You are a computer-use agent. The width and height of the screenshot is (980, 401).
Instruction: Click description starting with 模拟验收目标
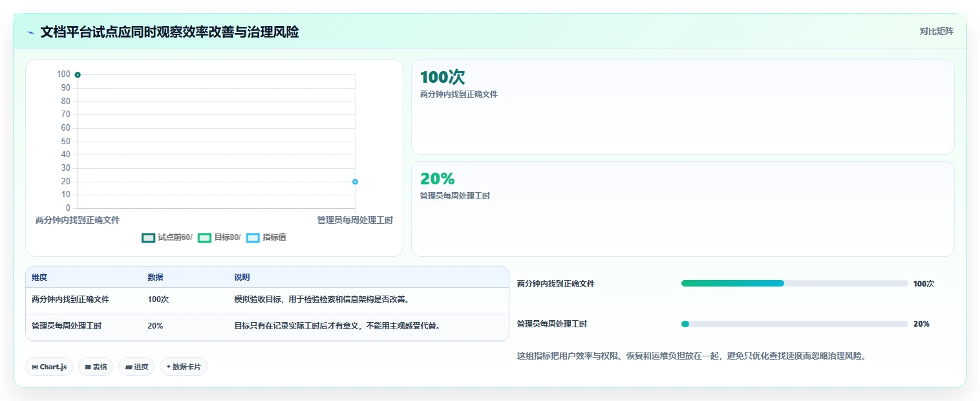pyautogui.click(x=323, y=299)
